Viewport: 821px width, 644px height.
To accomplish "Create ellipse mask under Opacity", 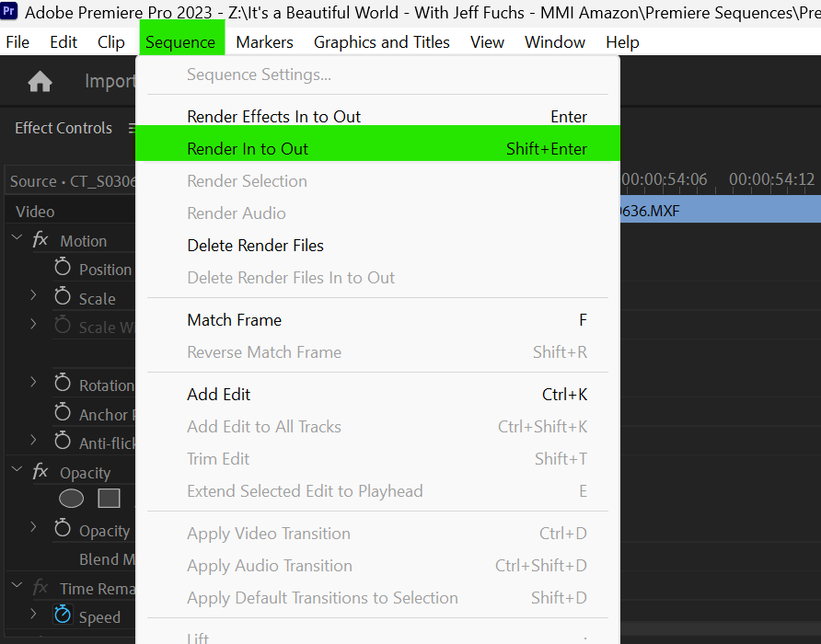I will coord(71,499).
